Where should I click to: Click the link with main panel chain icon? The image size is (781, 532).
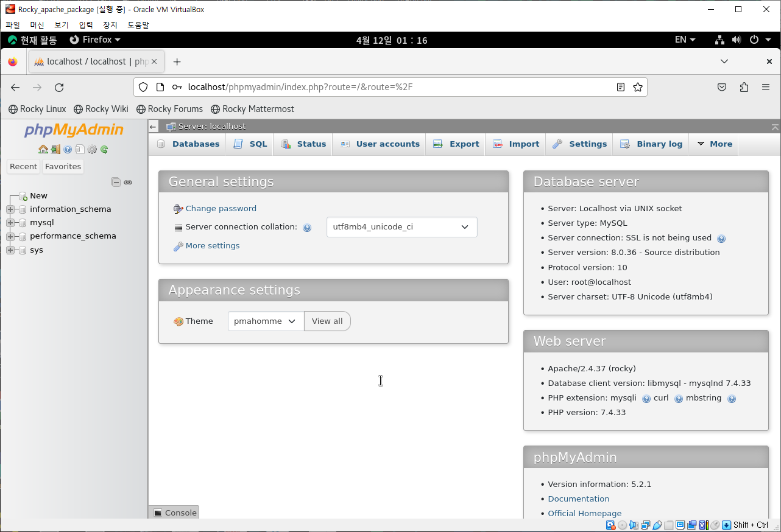tap(128, 182)
